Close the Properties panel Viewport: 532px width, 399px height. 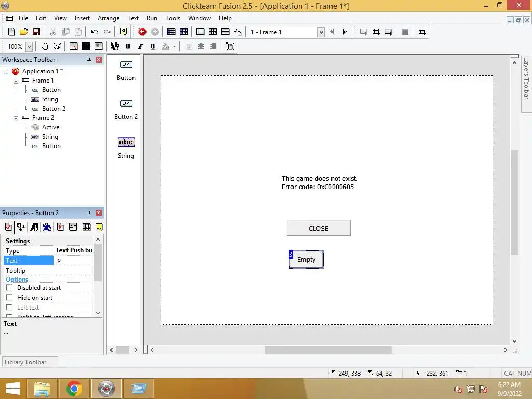tap(98, 213)
